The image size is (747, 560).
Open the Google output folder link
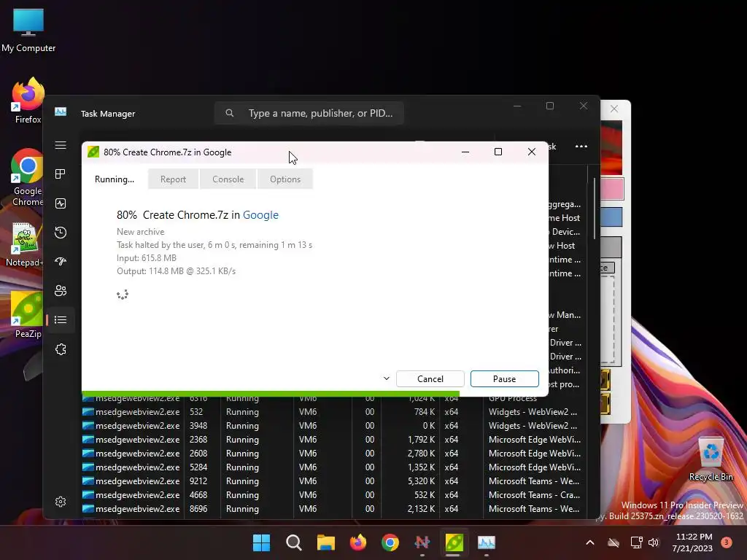click(x=260, y=215)
